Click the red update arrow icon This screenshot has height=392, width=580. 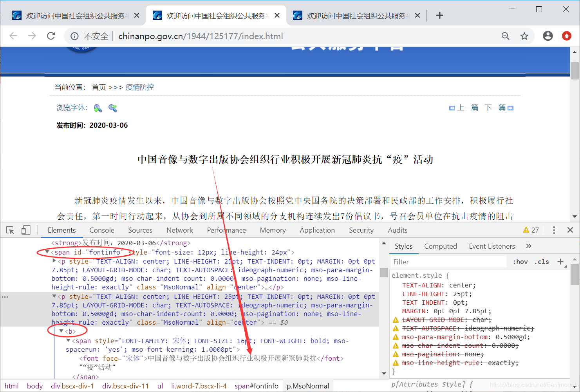[x=567, y=36]
